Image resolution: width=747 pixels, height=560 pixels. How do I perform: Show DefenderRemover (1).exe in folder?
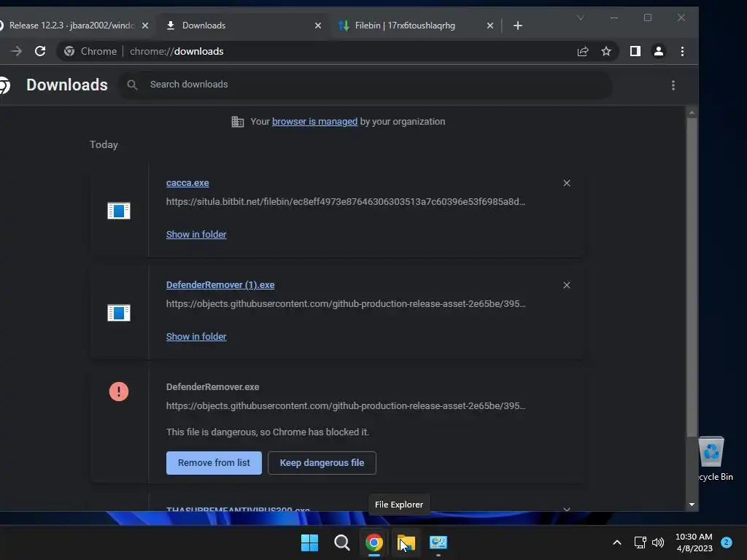196,337
